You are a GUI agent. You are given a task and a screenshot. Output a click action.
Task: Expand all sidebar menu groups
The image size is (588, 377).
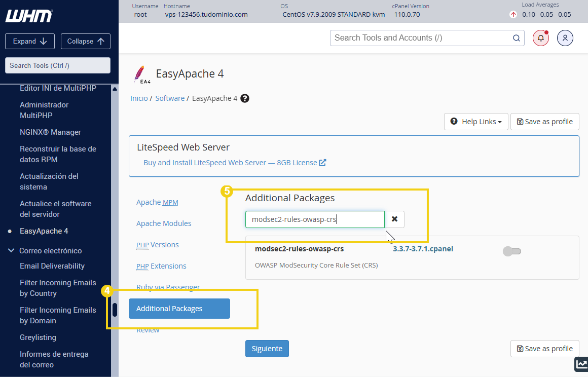point(30,41)
